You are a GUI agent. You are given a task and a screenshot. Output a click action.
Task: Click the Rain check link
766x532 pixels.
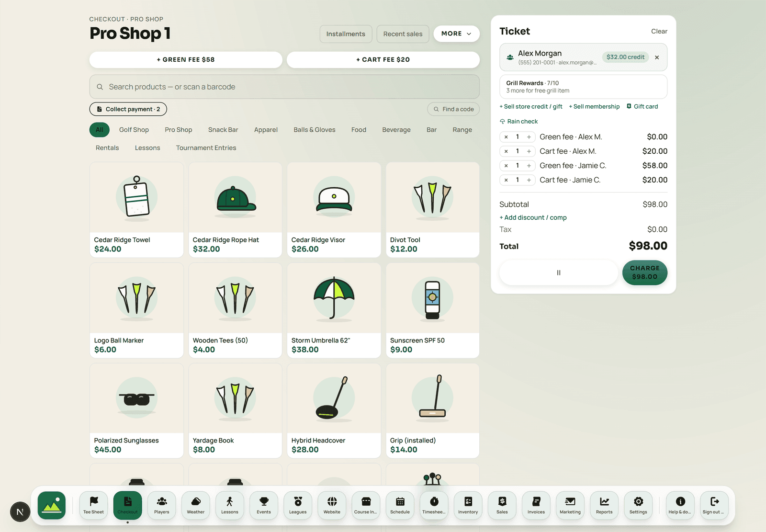pyautogui.click(x=519, y=122)
